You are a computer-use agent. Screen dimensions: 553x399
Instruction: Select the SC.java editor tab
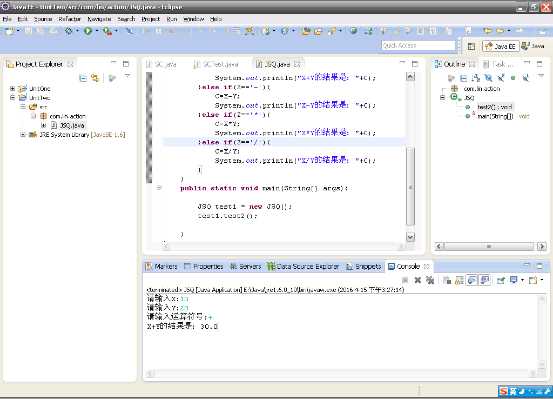[162, 64]
